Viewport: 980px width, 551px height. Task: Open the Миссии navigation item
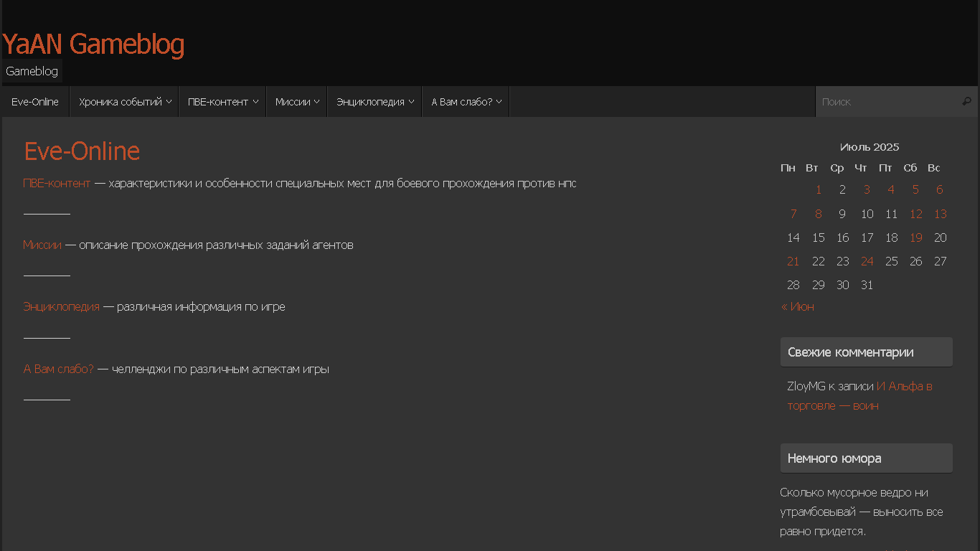coord(293,102)
